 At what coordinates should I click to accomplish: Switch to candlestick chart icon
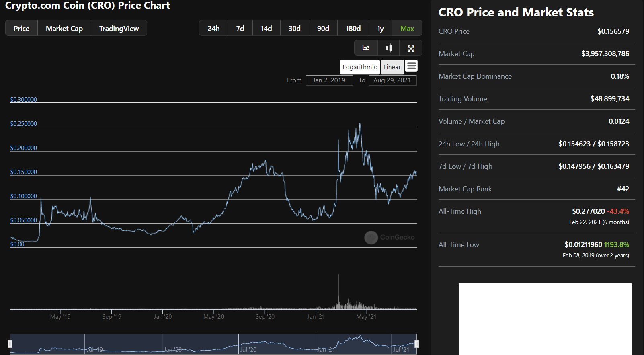point(389,48)
